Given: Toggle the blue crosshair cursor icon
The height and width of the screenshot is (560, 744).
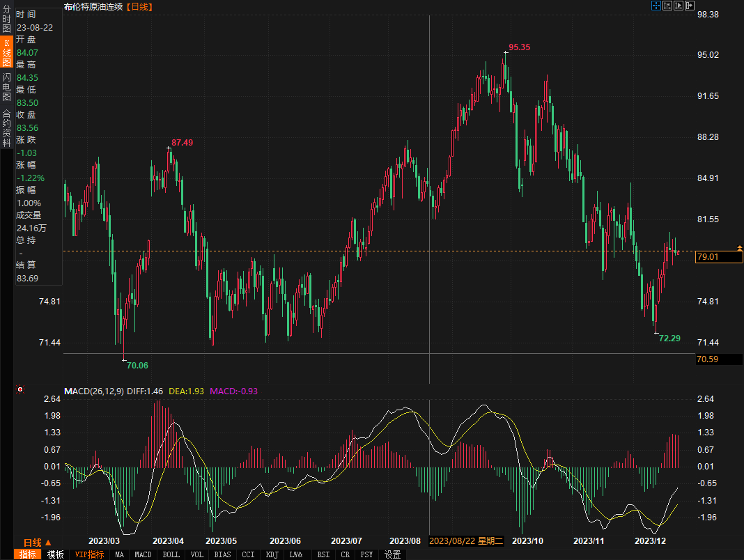Looking at the screenshot, I should tap(656, 6).
